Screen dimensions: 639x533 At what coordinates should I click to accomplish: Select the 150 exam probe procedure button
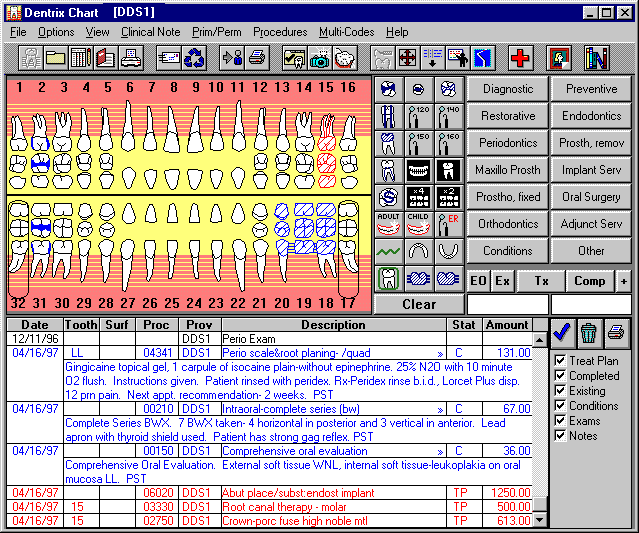(x=419, y=143)
